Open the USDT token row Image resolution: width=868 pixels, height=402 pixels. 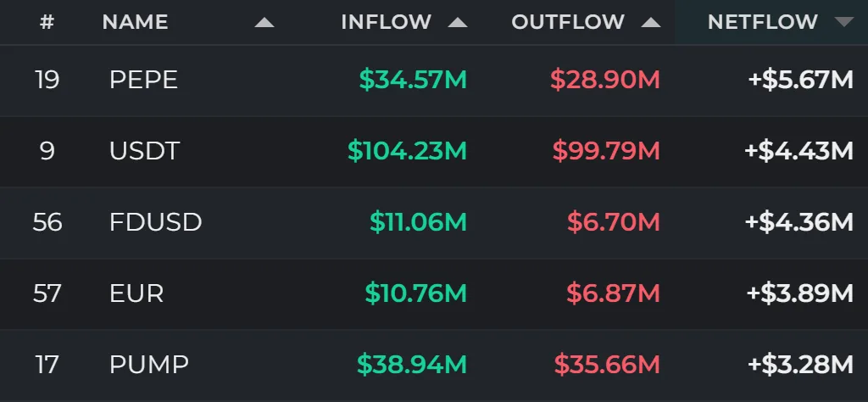click(x=434, y=151)
